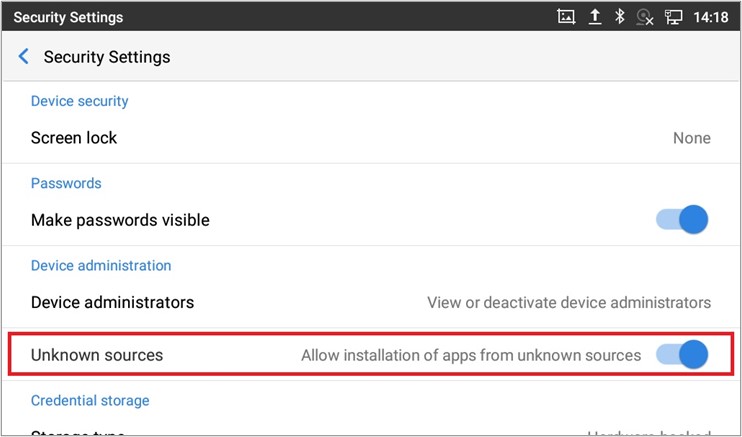Go back using the back arrow
The height and width of the screenshot is (437, 742).
(x=24, y=57)
